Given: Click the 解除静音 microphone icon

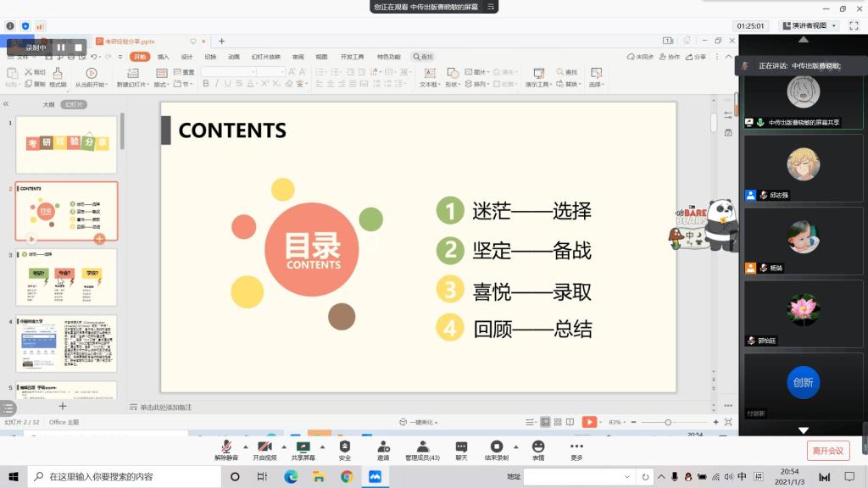Looking at the screenshot, I should [226, 446].
